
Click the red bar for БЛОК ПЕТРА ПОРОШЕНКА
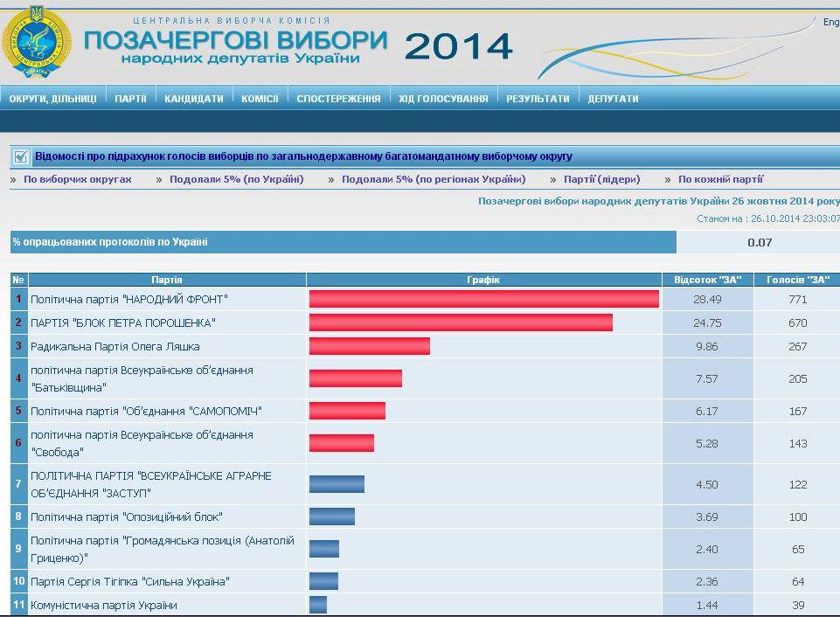[x=461, y=322]
